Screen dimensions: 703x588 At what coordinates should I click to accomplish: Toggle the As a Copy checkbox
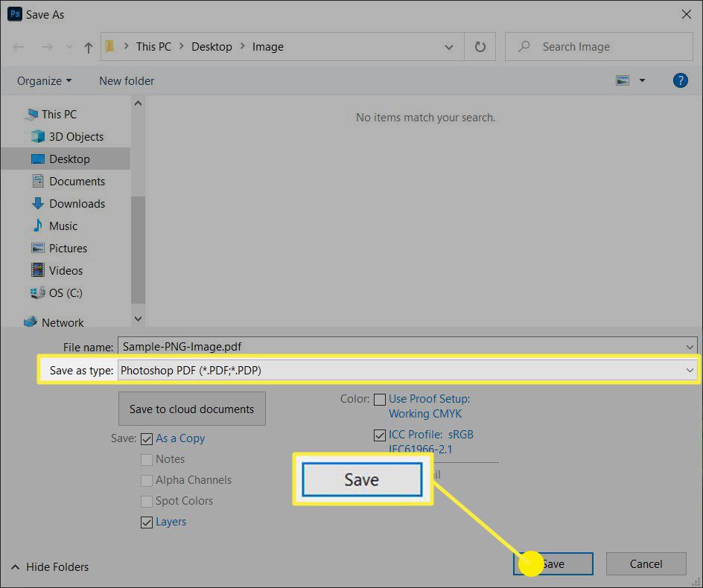tap(147, 438)
